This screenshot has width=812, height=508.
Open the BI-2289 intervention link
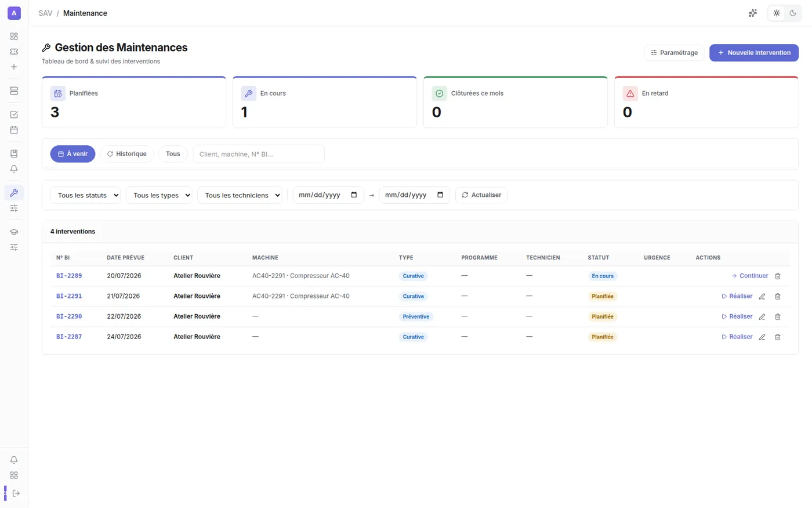point(69,276)
